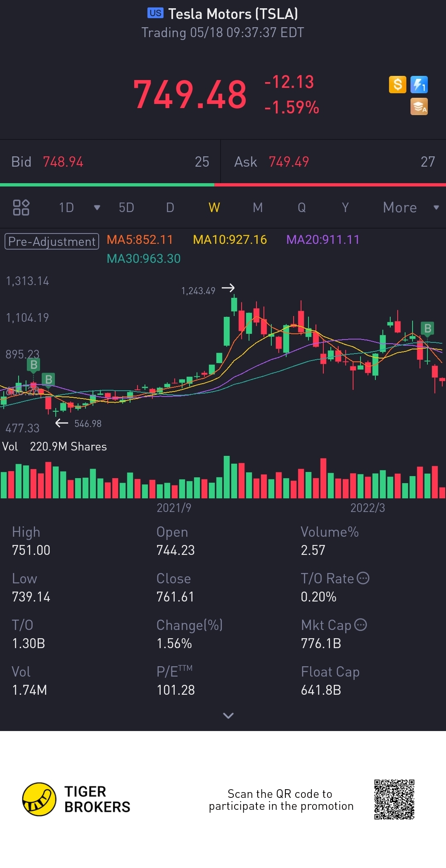Select the Y yearly chart period
446x868 pixels.
(x=345, y=208)
